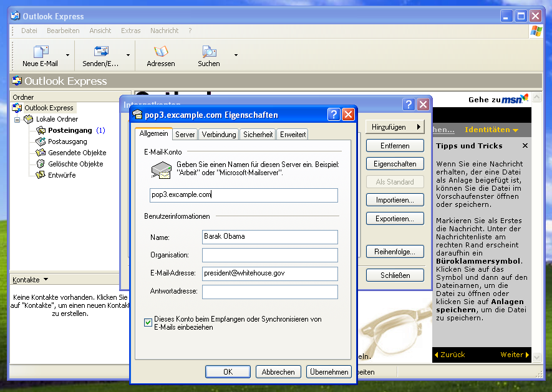Open the Kontakte dropdown arrow
This screenshot has height=392, width=552.
(46, 280)
